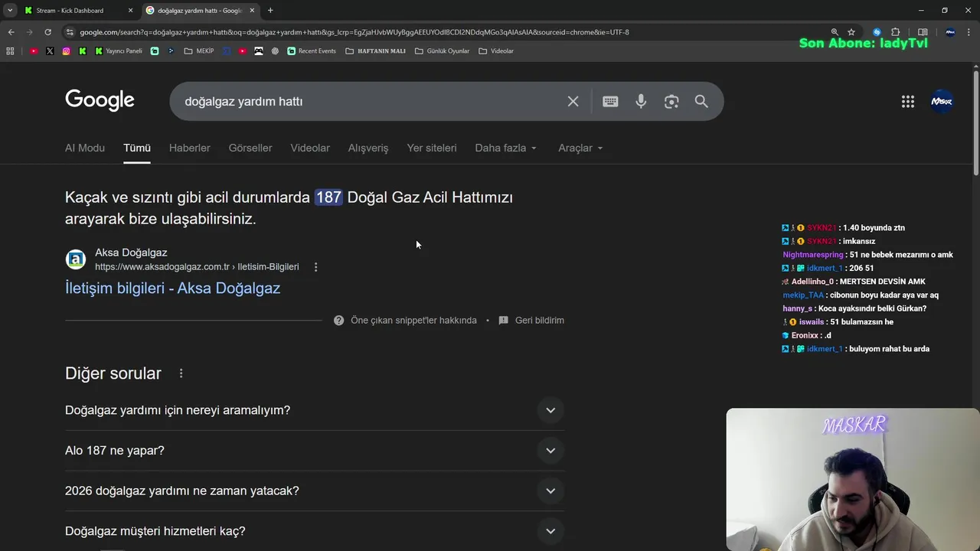Open the Yayıncı Paneli Kick bookmark
Viewport: 980px width, 551px height.
click(x=119, y=51)
